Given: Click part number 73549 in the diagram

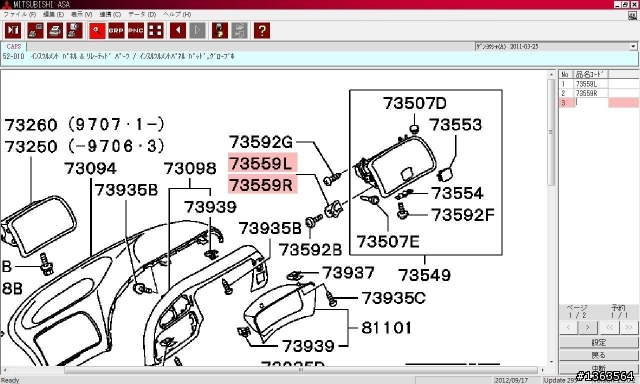Looking at the screenshot, I should tap(425, 275).
